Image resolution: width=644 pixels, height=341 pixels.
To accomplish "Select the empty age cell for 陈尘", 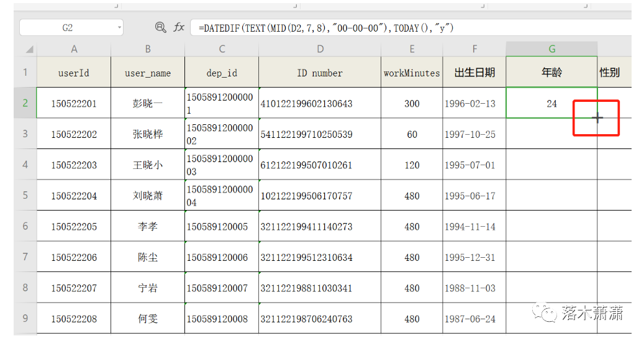I will 551,257.
